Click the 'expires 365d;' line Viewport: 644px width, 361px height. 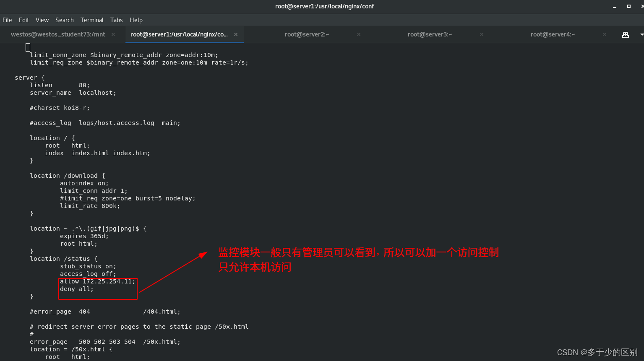point(84,236)
